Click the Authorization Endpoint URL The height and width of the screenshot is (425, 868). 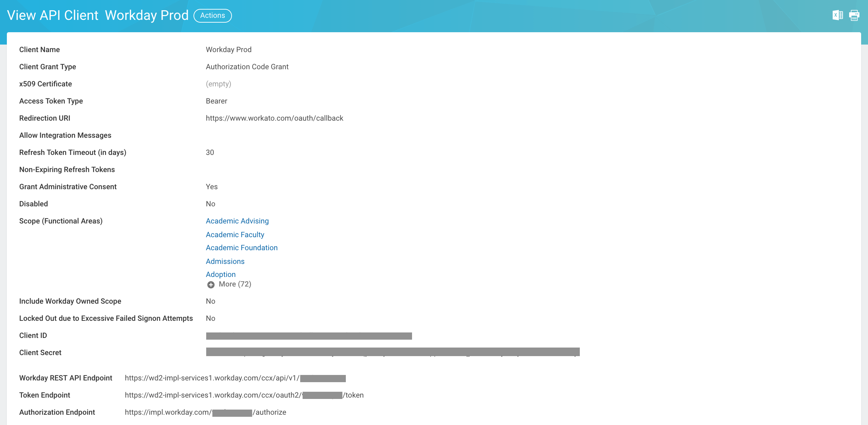[x=205, y=412]
